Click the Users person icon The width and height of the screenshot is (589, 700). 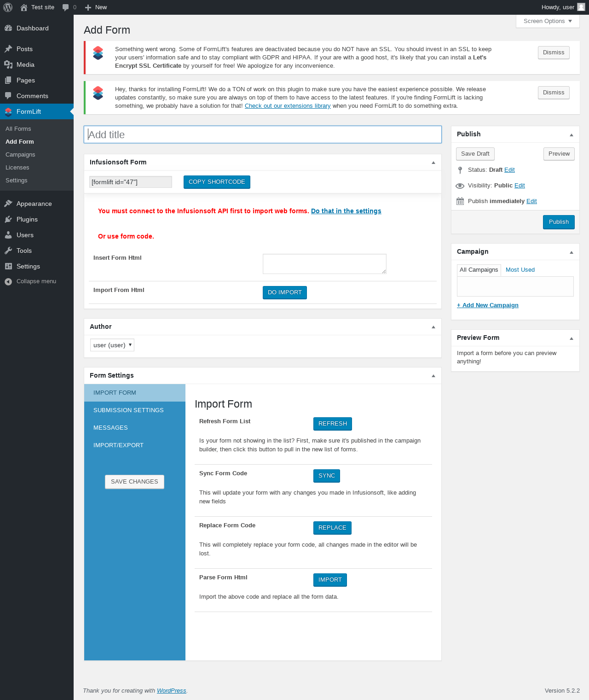coord(8,235)
